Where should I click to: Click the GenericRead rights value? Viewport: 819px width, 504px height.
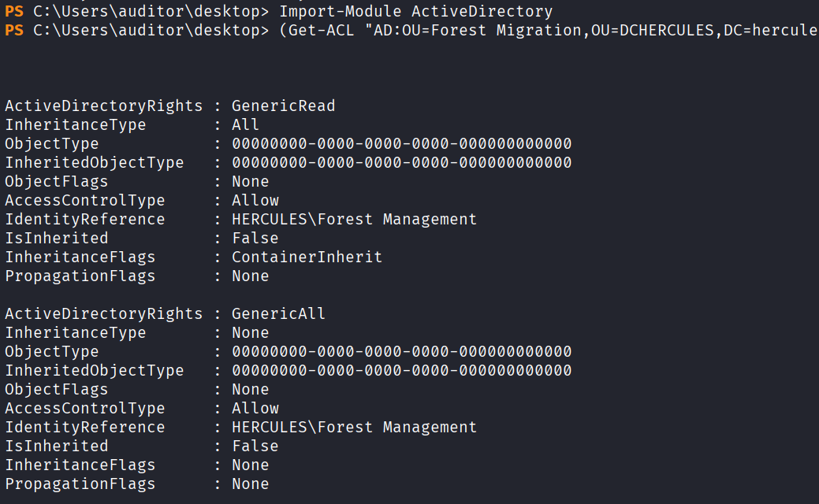283,106
